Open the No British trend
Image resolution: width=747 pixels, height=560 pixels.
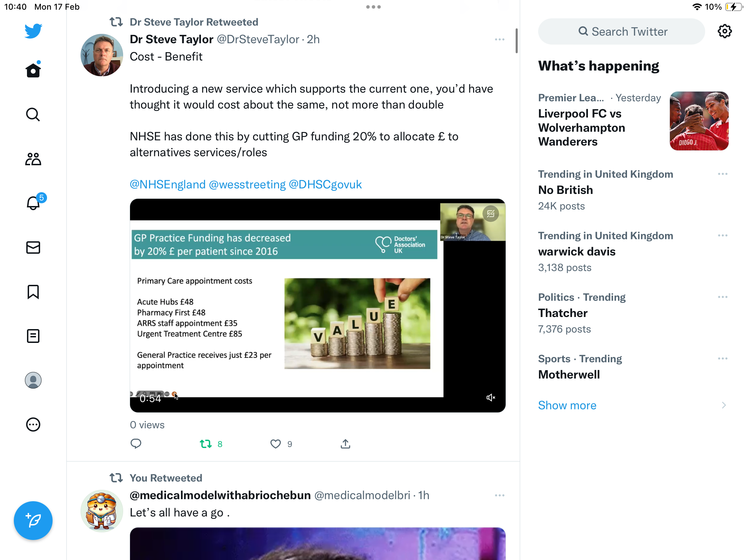point(565,190)
